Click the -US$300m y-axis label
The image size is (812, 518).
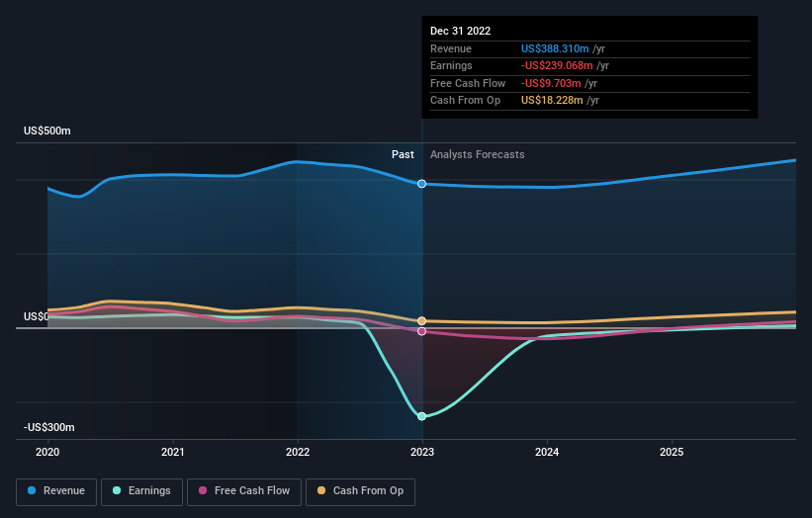tap(49, 427)
